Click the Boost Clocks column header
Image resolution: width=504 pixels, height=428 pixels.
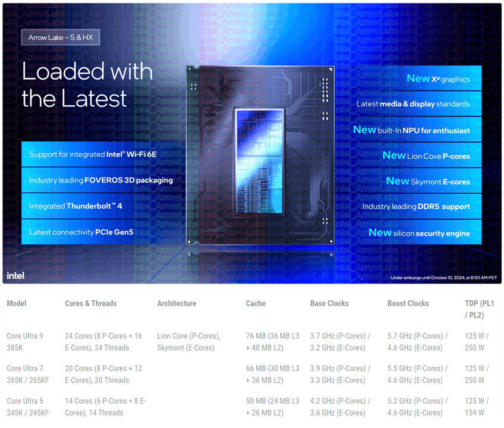click(x=408, y=303)
